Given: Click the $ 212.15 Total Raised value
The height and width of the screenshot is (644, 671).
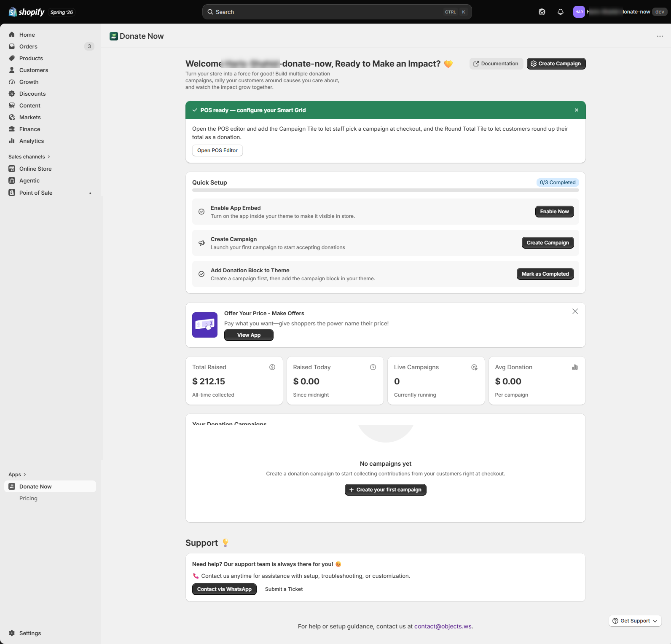Looking at the screenshot, I should pyautogui.click(x=209, y=381).
